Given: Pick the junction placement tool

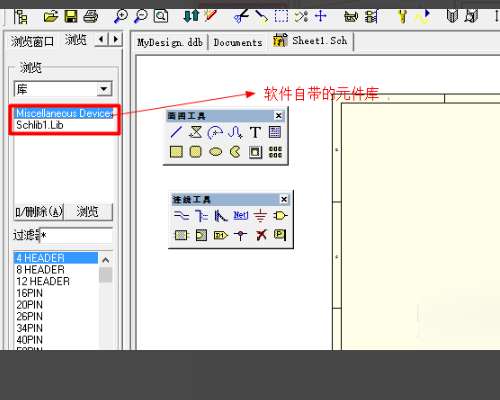Looking at the screenshot, I should (x=240, y=235).
